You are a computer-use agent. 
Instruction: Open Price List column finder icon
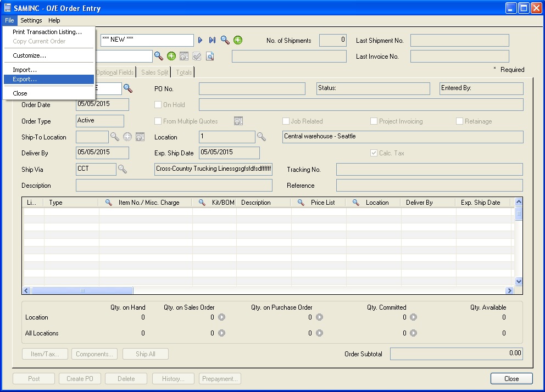301,203
